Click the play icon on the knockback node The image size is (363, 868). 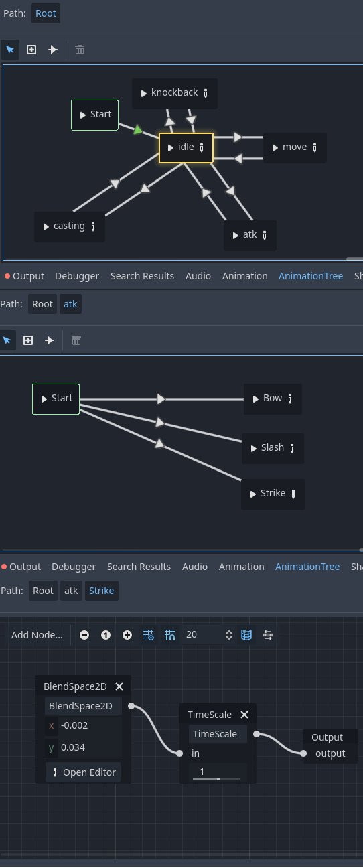pos(144,93)
